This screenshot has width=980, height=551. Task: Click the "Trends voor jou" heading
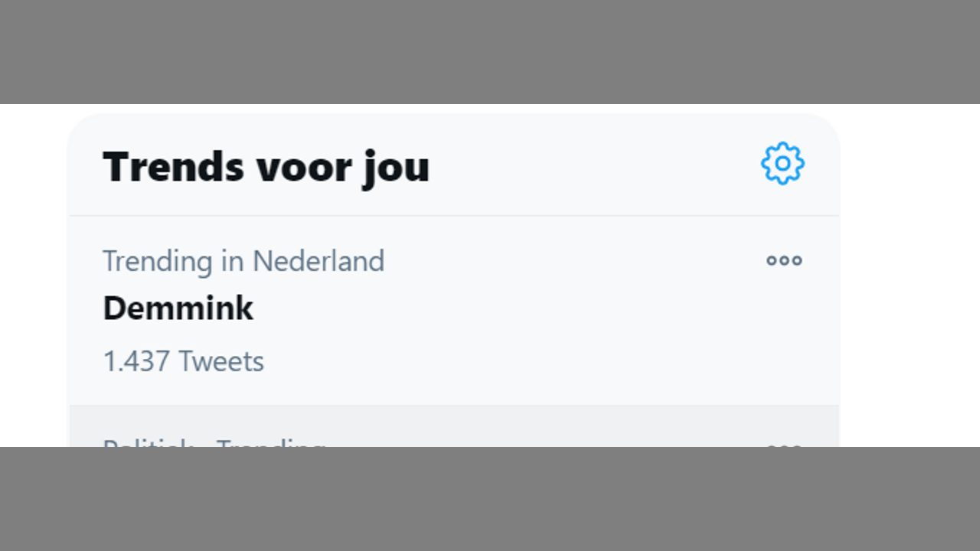click(x=266, y=166)
